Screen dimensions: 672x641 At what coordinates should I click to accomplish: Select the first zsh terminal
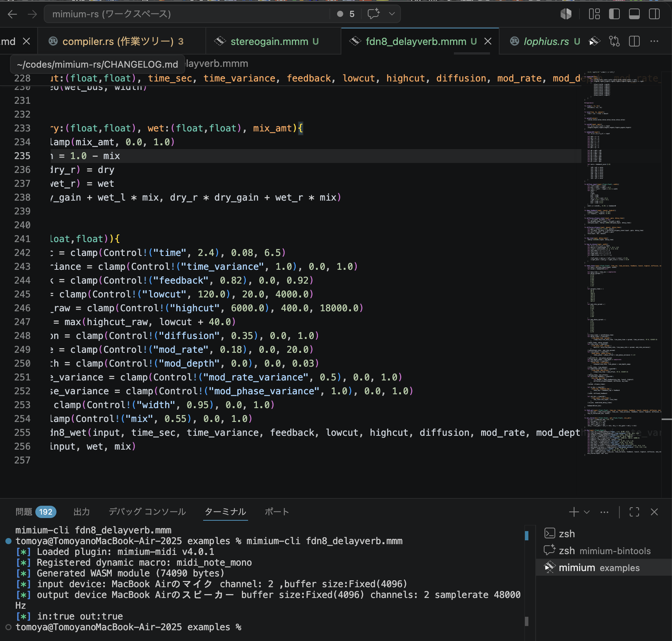point(604,534)
